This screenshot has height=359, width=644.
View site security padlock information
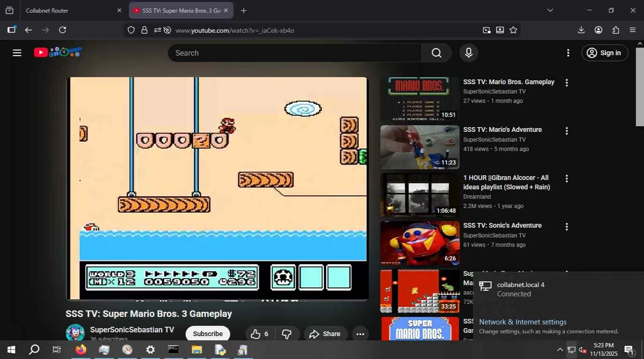(144, 30)
